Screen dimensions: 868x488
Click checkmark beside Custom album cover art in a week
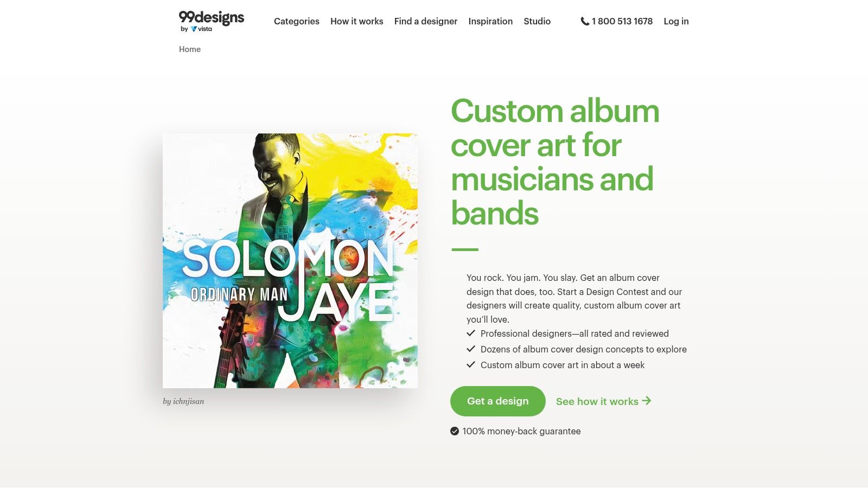pyautogui.click(x=471, y=364)
